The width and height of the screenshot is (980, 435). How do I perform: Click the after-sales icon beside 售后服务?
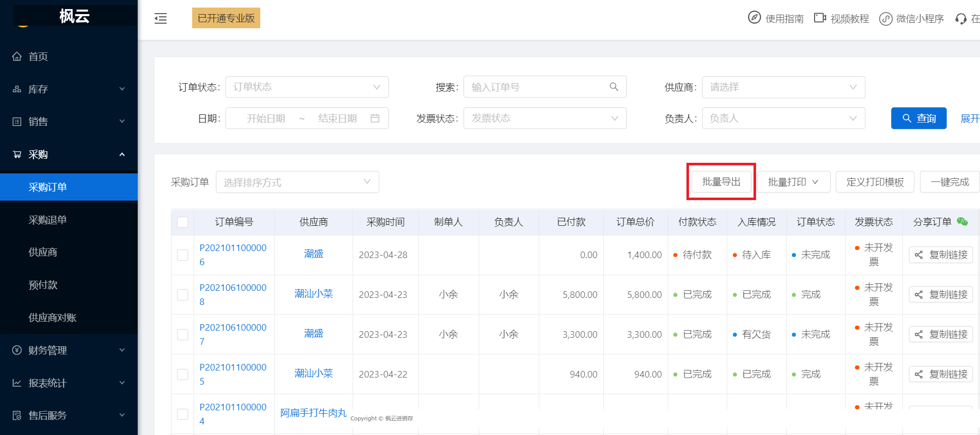click(17, 415)
